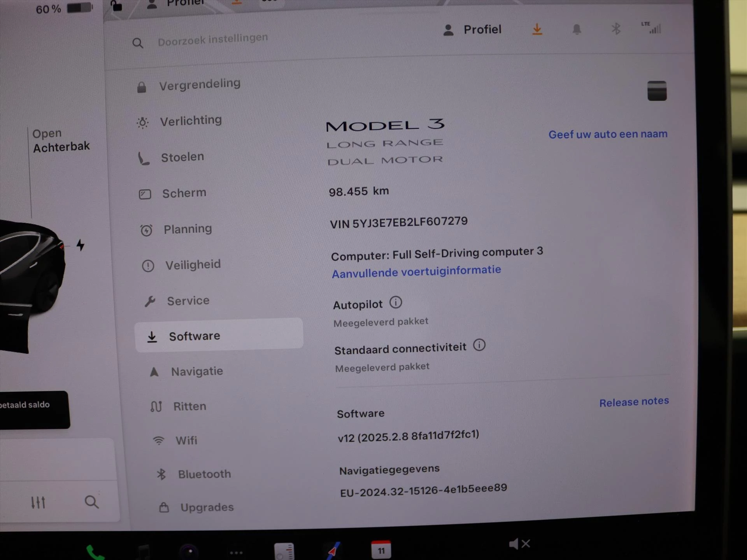Tap the EU-2024.32 navigation data version
This screenshot has width=747, height=560.
click(424, 490)
